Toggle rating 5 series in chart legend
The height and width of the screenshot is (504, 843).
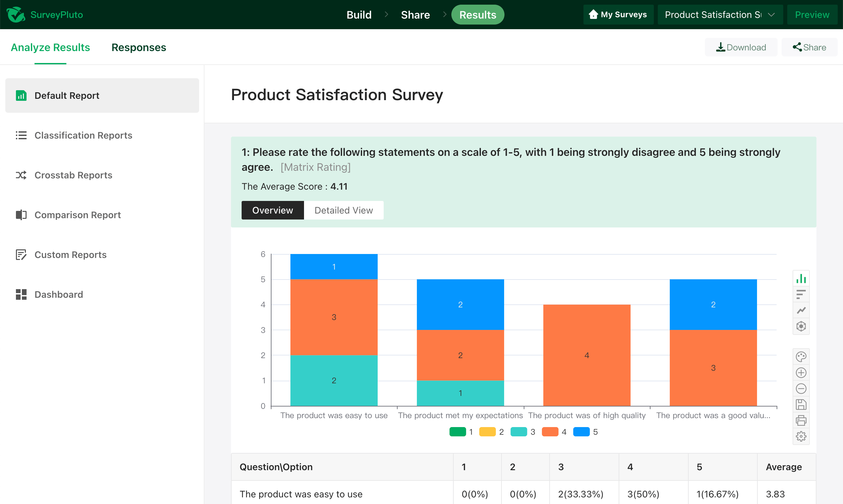point(585,432)
